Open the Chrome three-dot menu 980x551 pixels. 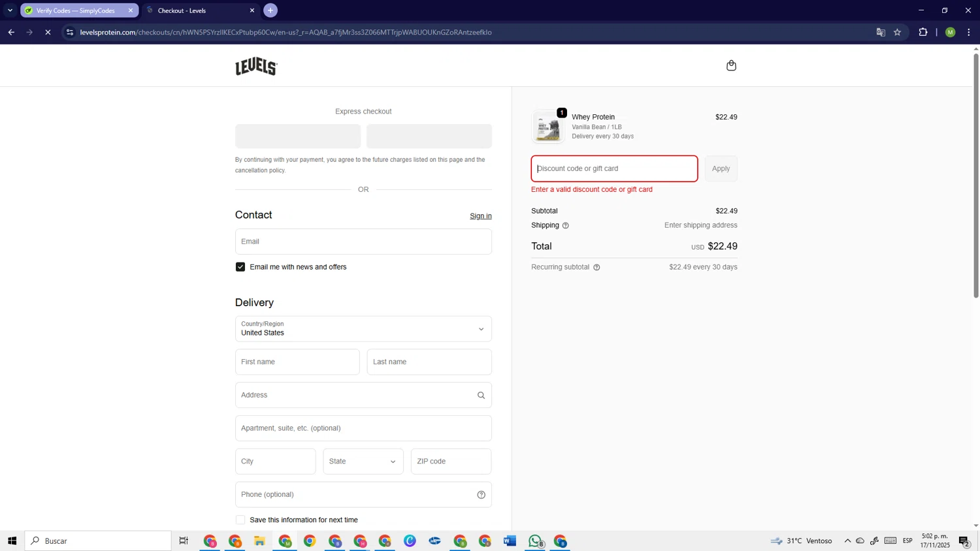[x=968, y=32]
